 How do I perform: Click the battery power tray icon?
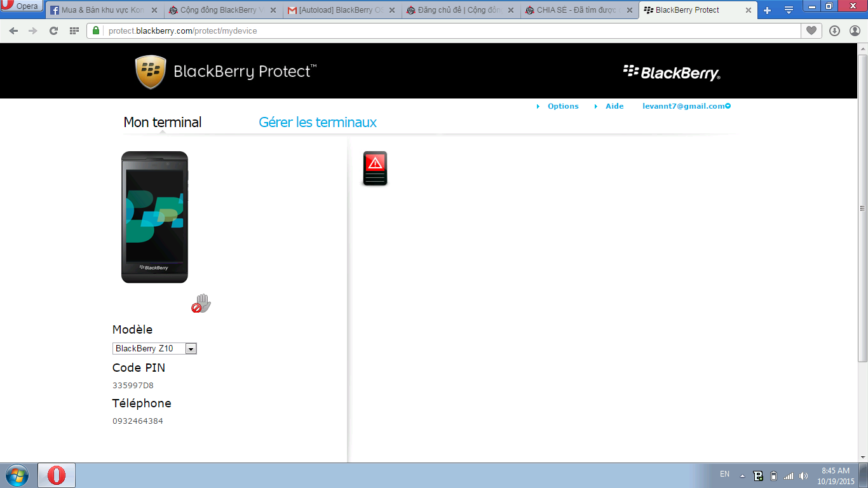[x=773, y=475]
